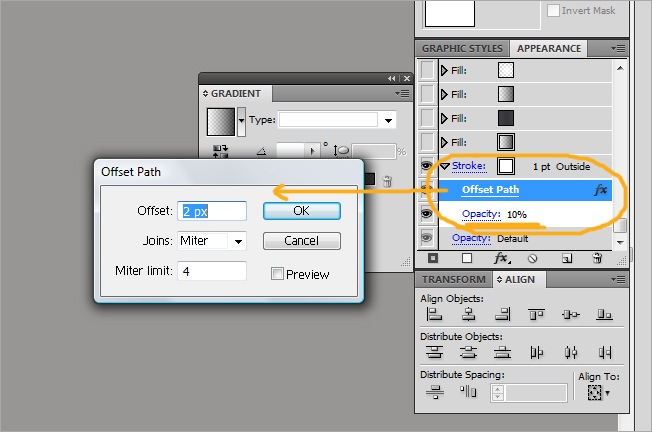Viewport: 652px width, 432px height.
Task: Check the Invert Mask checkbox
Action: click(553, 10)
